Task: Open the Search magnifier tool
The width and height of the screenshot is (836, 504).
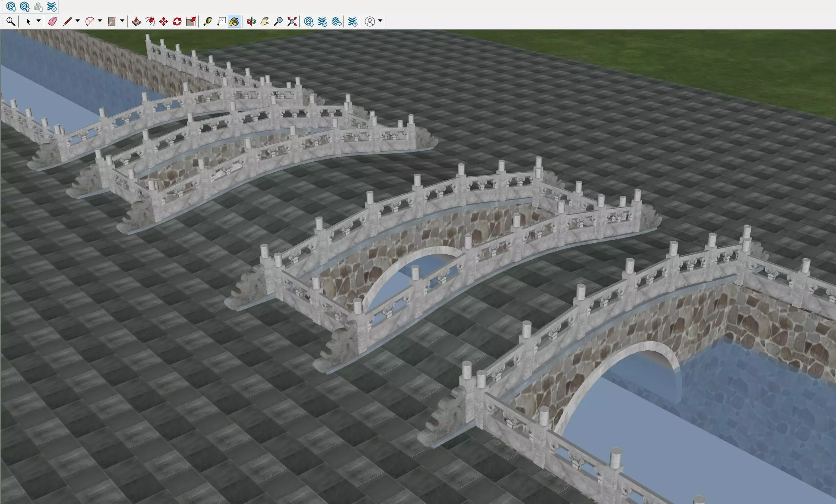Action: 11,21
